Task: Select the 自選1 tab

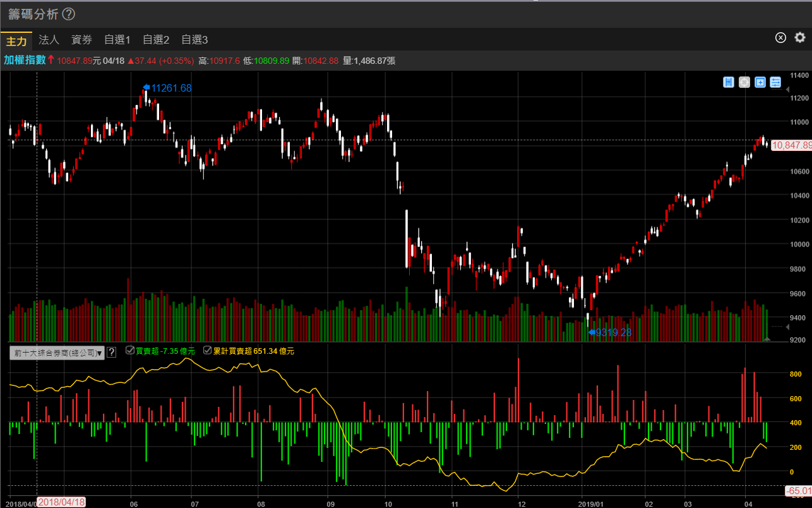Action: point(117,40)
